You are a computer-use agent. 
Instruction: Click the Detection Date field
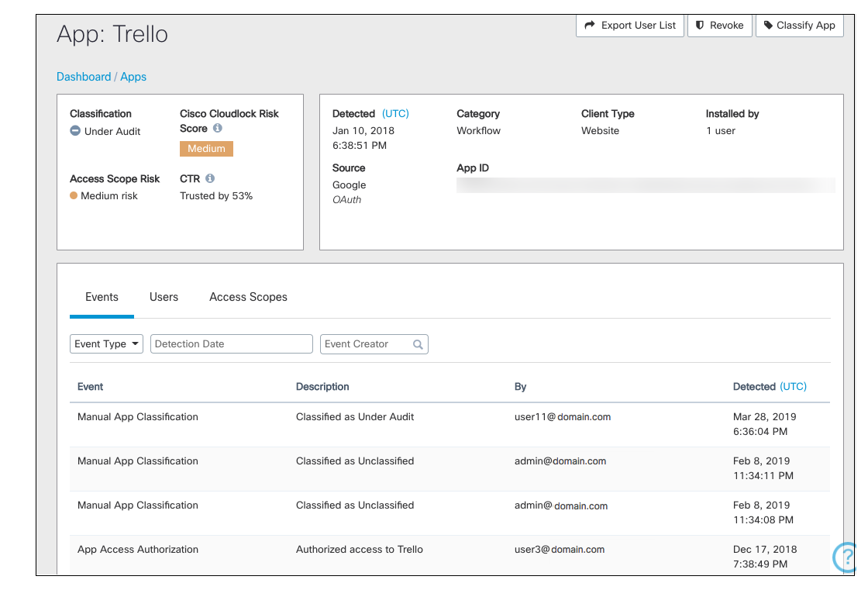(232, 344)
